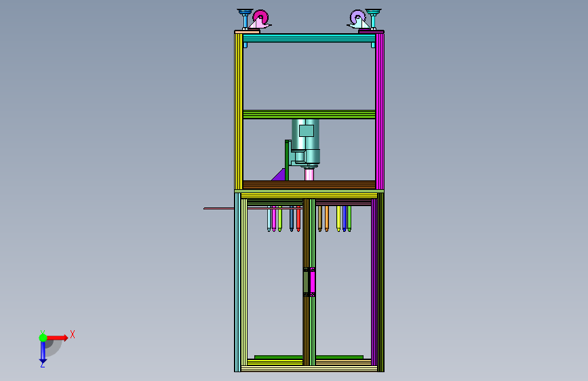The image size is (588, 381).
Task: Pick the dark green vertical motor mounting plate
Action: click(x=287, y=160)
